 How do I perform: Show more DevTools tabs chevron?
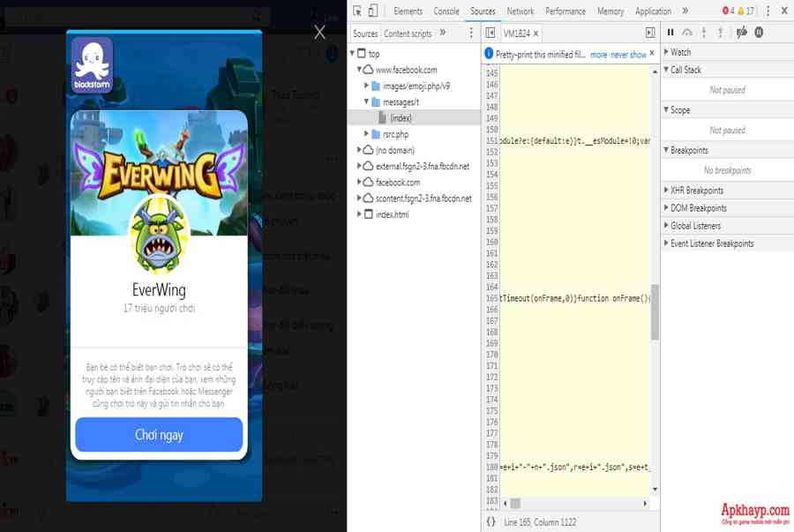point(685,11)
